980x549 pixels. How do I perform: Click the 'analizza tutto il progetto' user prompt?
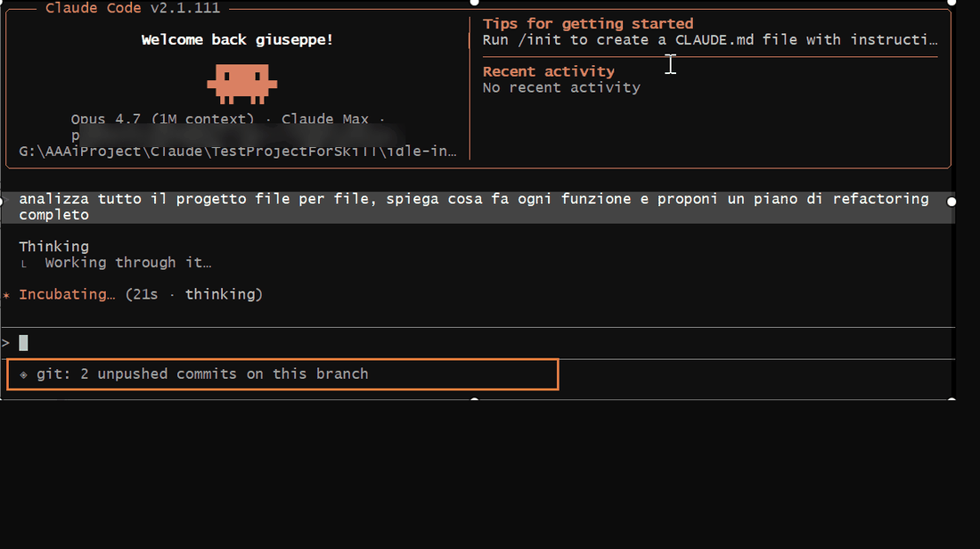478,207
